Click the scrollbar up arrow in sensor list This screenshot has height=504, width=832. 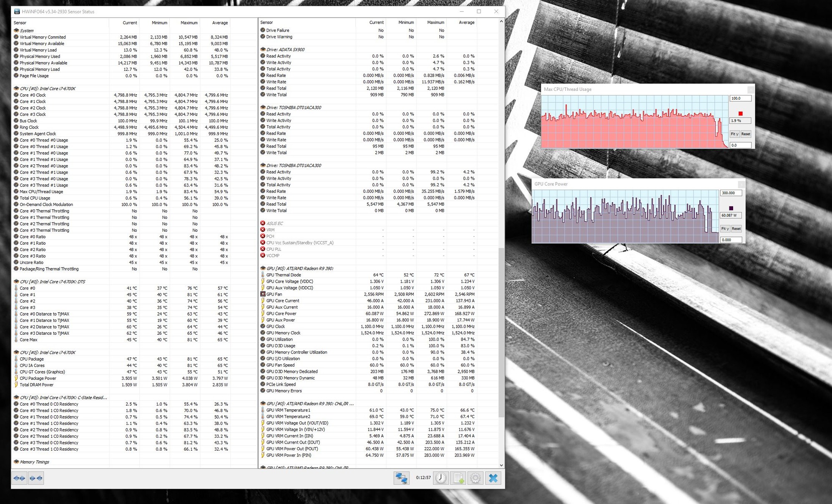click(501, 21)
